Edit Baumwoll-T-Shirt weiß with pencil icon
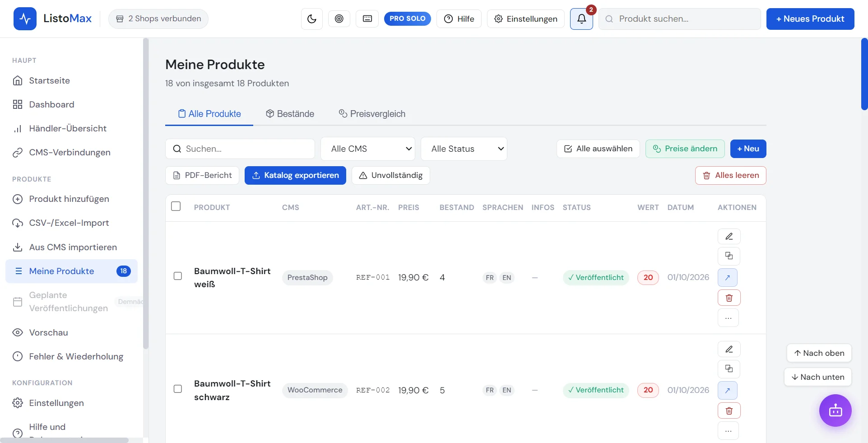The image size is (868, 443). point(729,237)
